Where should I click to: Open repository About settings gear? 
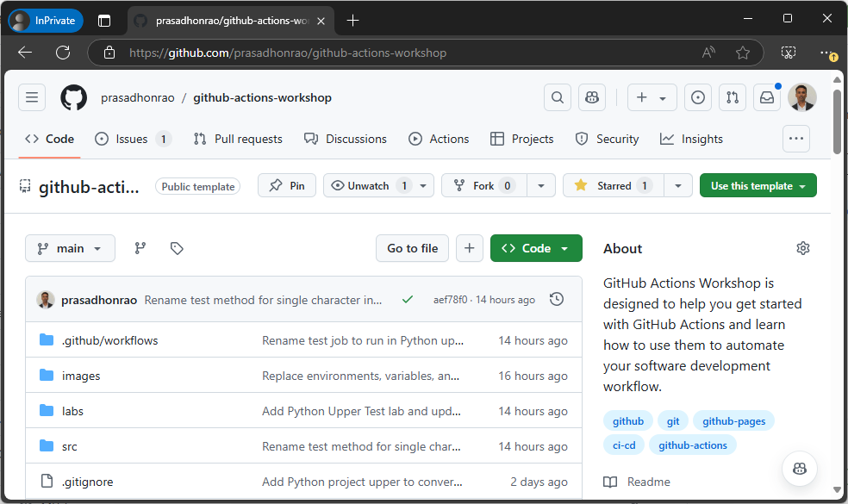tap(803, 248)
